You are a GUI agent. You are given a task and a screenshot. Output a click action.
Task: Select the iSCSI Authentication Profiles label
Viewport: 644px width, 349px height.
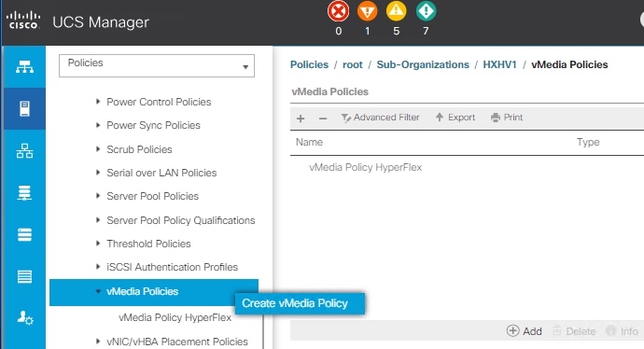click(x=172, y=267)
